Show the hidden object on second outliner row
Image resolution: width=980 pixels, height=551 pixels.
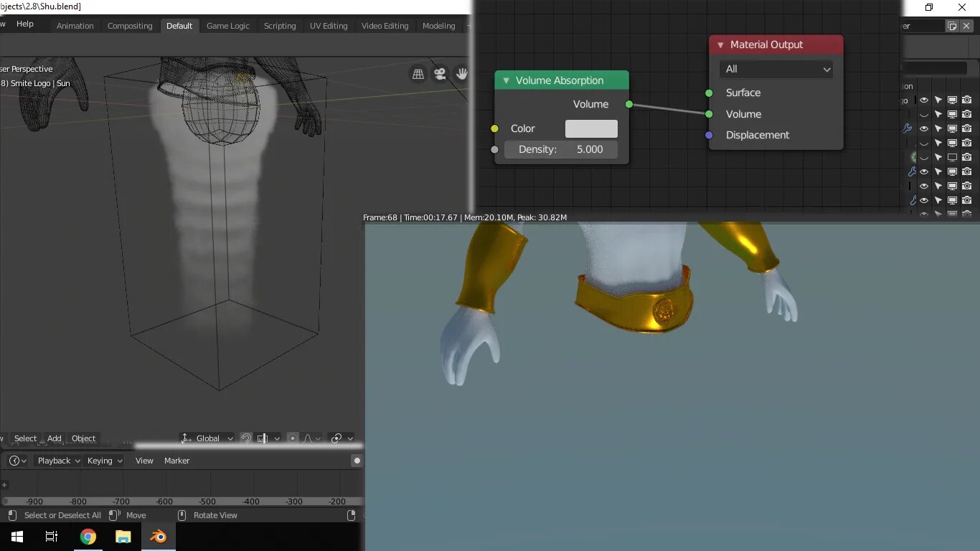click(924, 115)
